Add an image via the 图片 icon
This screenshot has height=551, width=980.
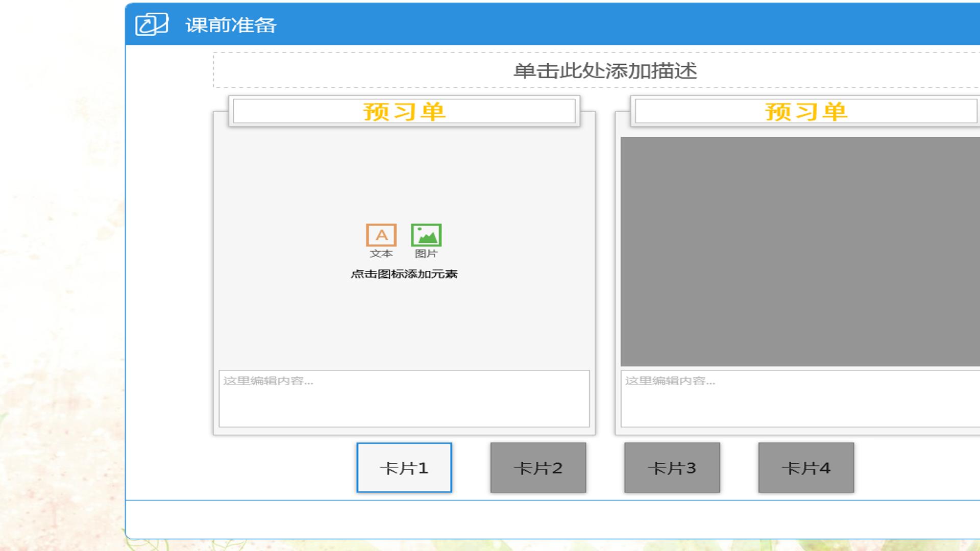coord(426,235)
